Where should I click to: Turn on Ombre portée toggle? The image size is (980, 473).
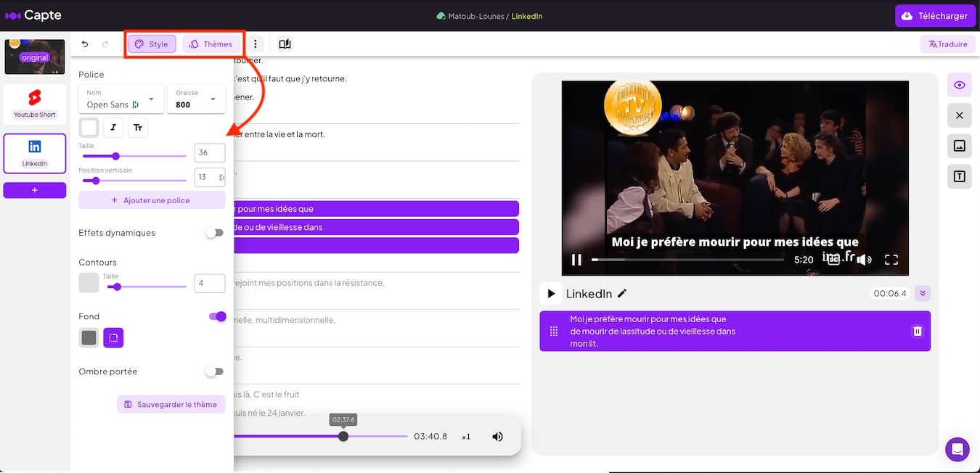pyautogui.click(x=214, y=371)
